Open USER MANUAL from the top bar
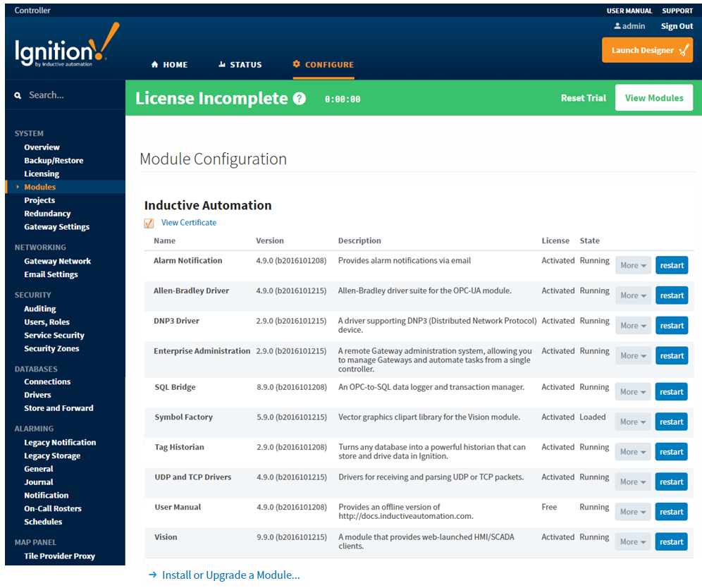702x588 pixels. pos(629,11)
